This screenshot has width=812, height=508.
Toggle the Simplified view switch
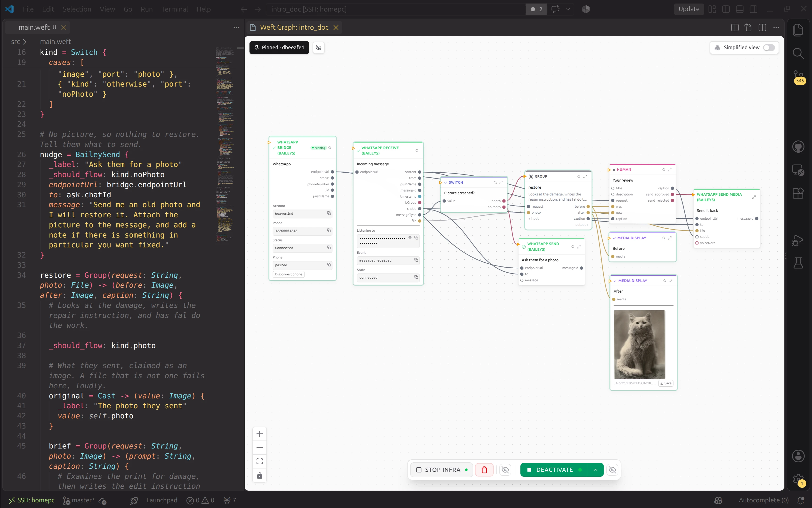point(769,47)
